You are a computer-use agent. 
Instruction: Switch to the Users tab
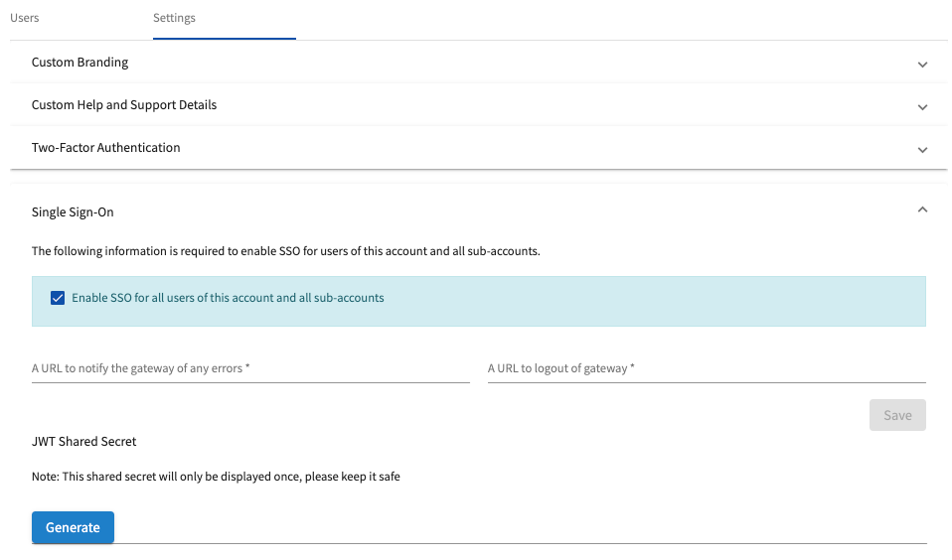tap(24, 18)
